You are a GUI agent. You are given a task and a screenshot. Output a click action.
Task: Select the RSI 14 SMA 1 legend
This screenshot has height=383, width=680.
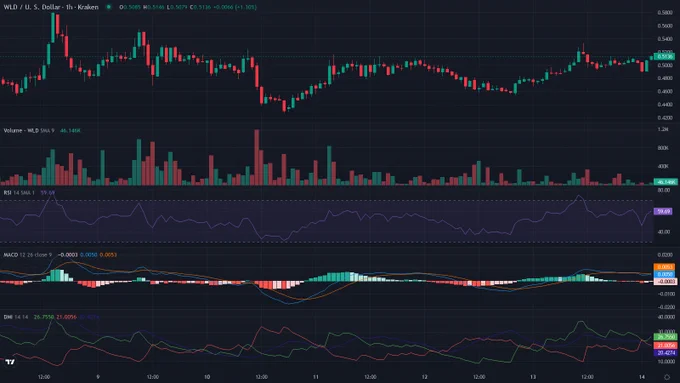[x=20, y=193]
